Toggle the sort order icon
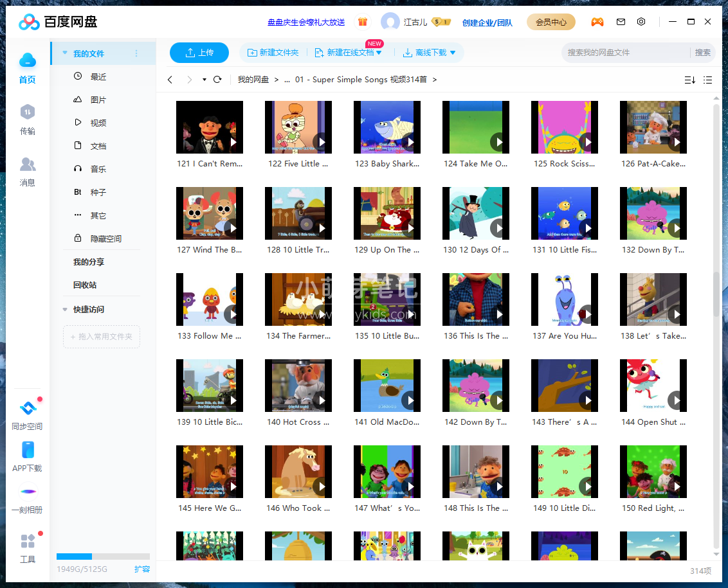 pyautogui.click(x=689, y=80)
